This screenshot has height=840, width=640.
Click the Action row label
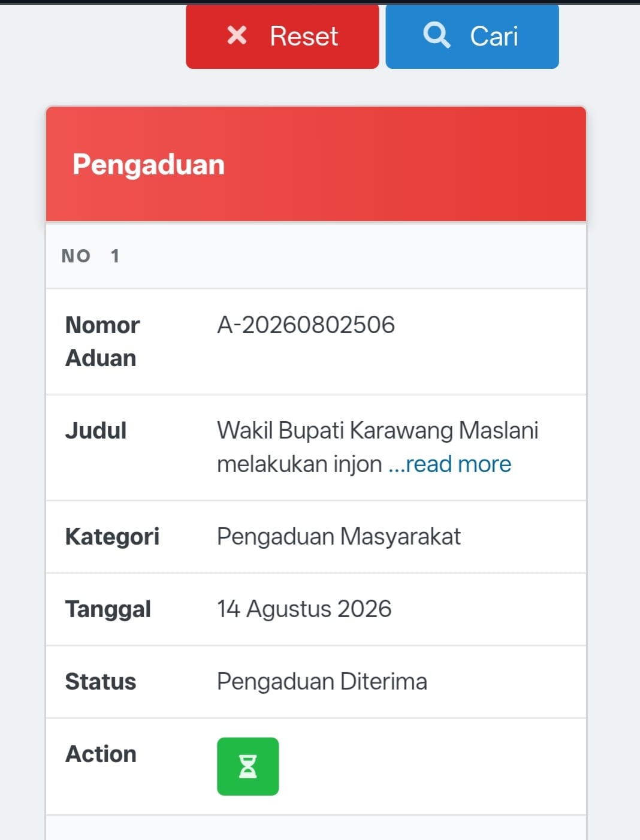tap(101, 754)
